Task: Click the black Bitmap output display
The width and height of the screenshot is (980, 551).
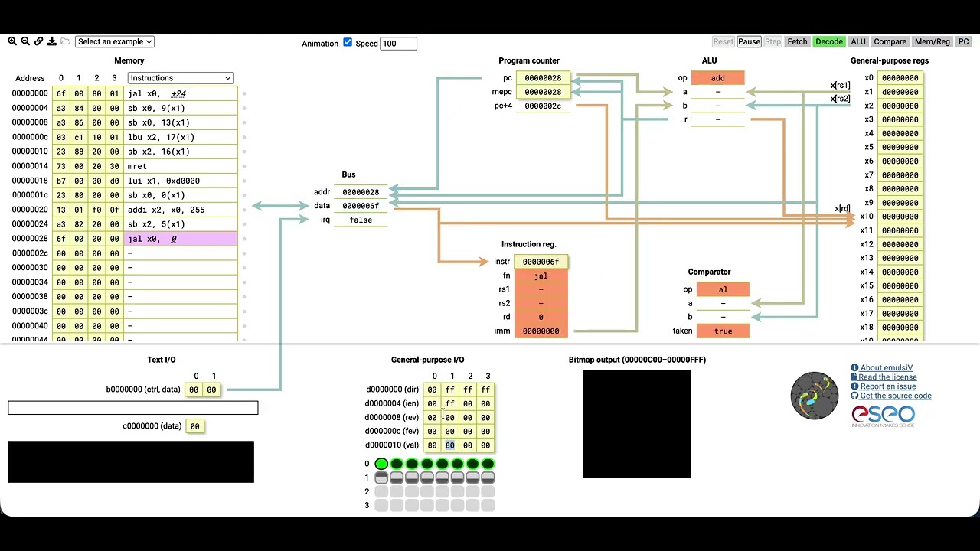Action: point(637,424)
